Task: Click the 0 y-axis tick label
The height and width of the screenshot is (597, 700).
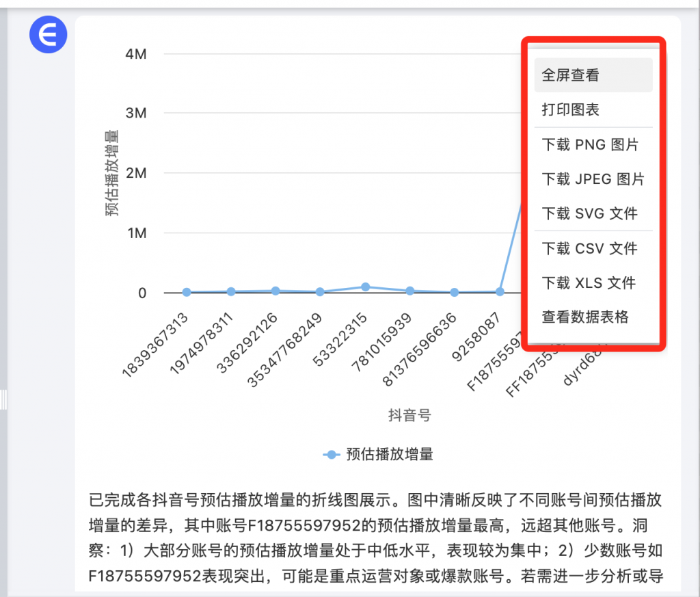Action: click(142, 293)
